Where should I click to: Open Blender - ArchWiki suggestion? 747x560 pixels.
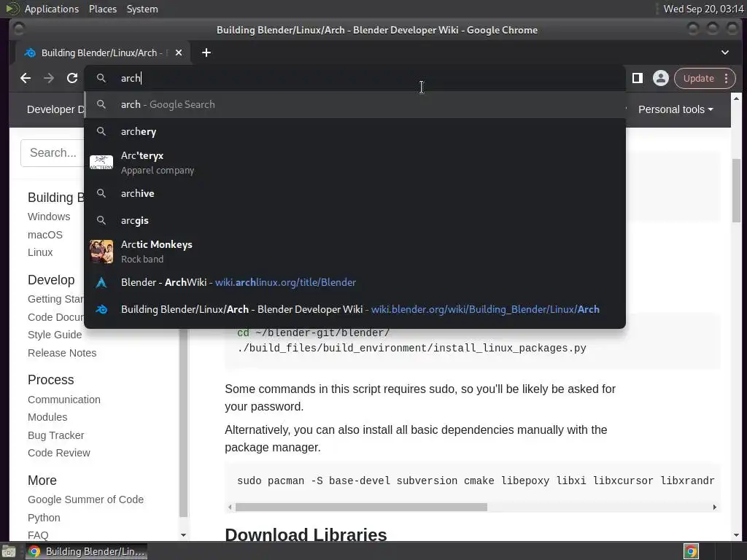(x=355, y=282)
